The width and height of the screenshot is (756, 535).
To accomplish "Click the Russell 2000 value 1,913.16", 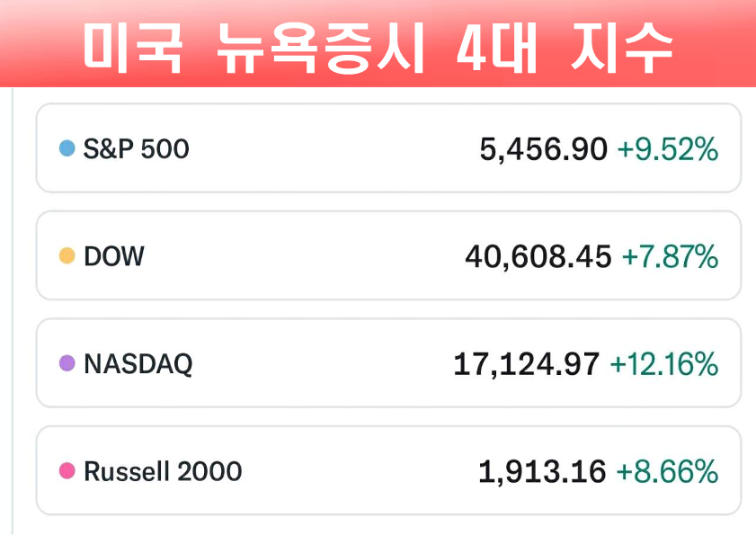I will tap(542, 471).
